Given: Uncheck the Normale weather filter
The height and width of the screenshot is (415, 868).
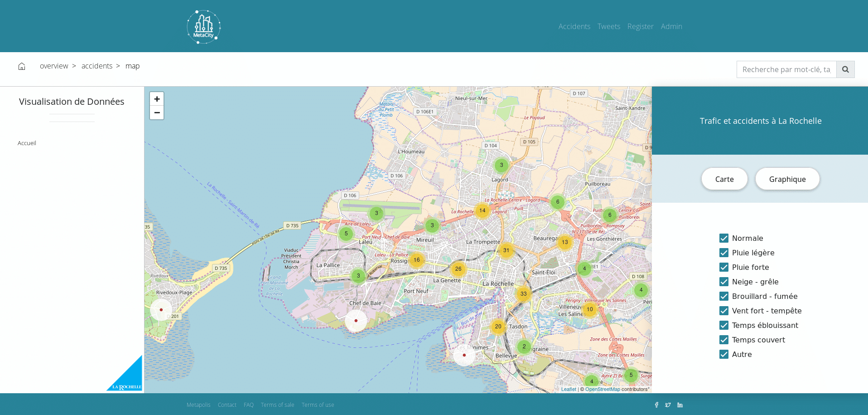Looking at the screenshot, I should click(723, 238).
